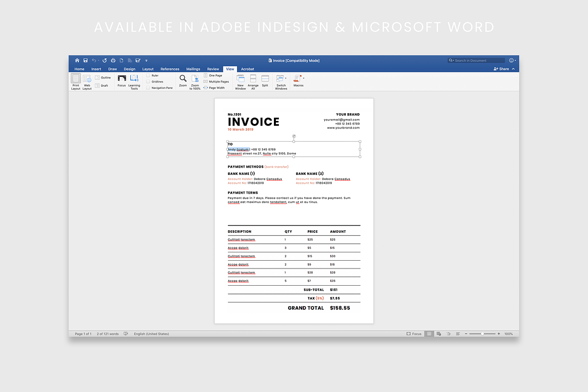Click the Home icon in title bar
This screenshot has width=588, height=392.
click(77, 60)
